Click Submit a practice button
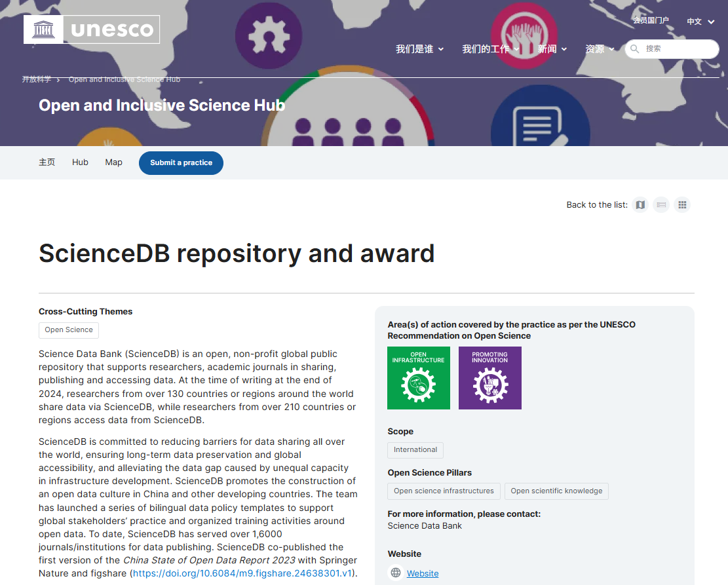The image size is (728, 585). click(181, 163)
